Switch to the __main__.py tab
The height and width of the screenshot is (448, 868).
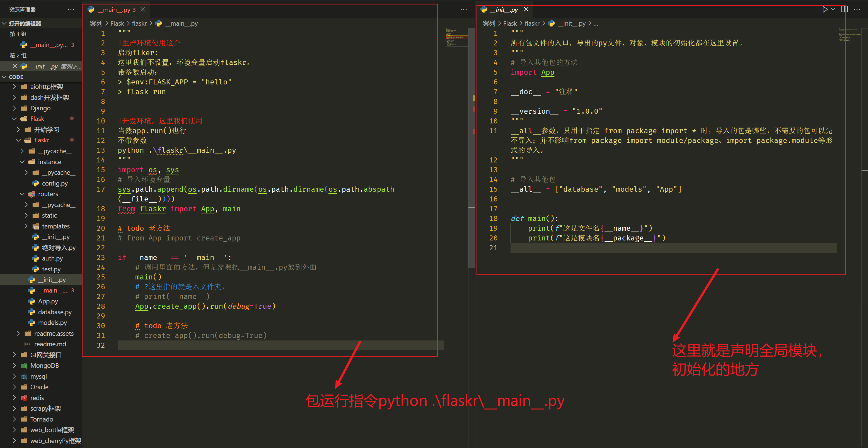[x=113, y=10]
